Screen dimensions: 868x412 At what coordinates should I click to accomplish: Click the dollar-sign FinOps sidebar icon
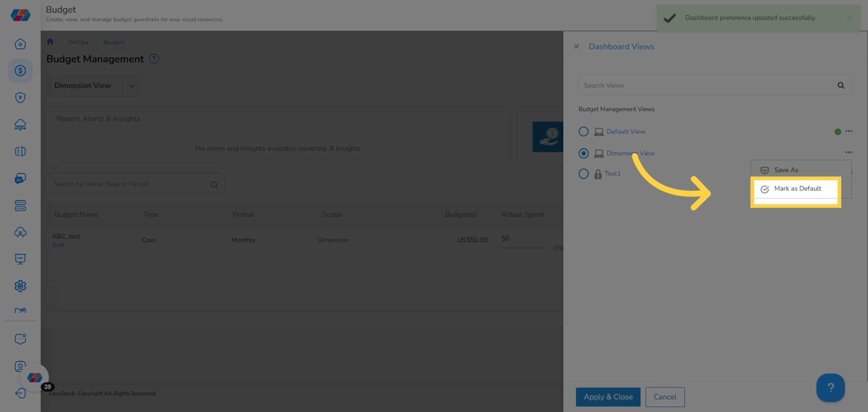tap(20, 71)
